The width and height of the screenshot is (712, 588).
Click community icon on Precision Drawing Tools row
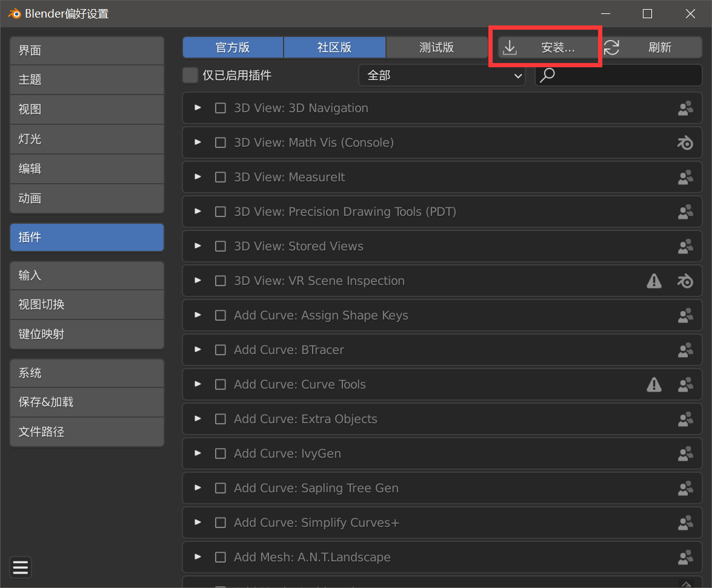(x=685, y=212)
